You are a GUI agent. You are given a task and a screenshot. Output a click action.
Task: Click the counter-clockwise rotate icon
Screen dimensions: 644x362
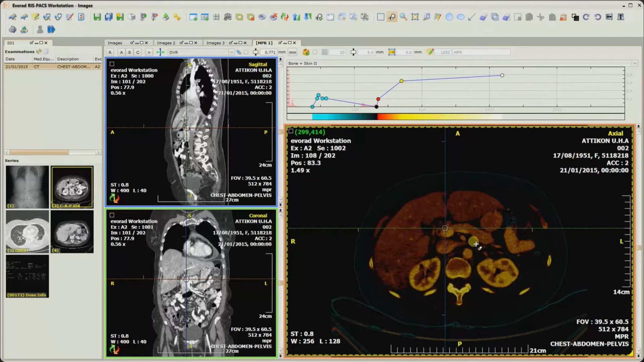point(597,17)
